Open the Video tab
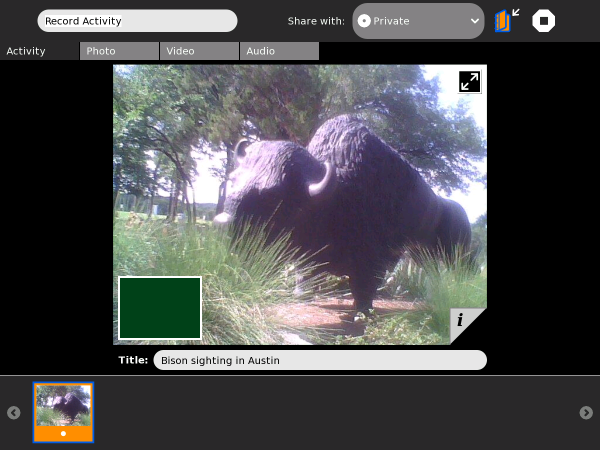600x450 pixels. (199, 51)
